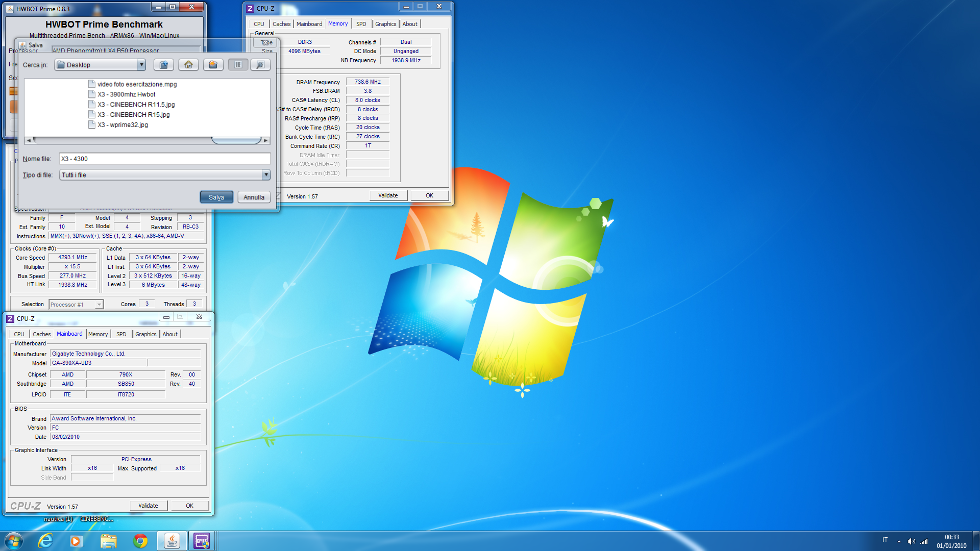The image size is (980, 551).
Task: Show hidden system tray icons
Action: (x=899, y=541)
